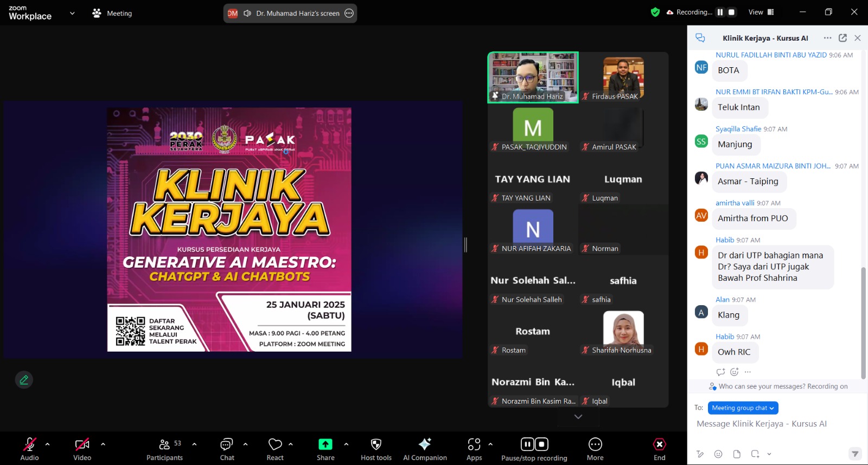Launch AI Companion sparkle icon
The height and width of the screenshot is (465, 868).
coord(425,444)
